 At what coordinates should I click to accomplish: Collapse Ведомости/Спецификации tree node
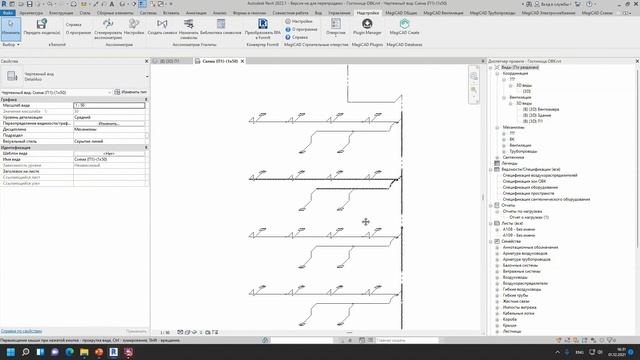[491, 169]
